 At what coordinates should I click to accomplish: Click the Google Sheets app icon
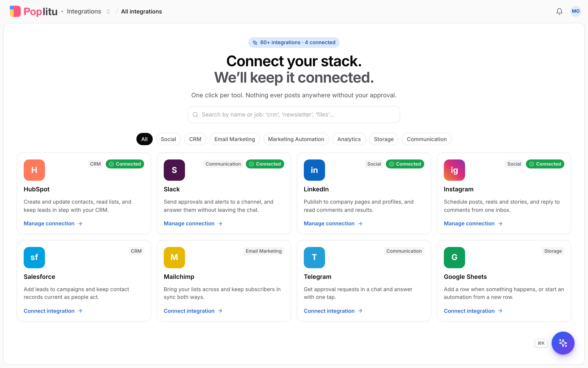point(454,258)
